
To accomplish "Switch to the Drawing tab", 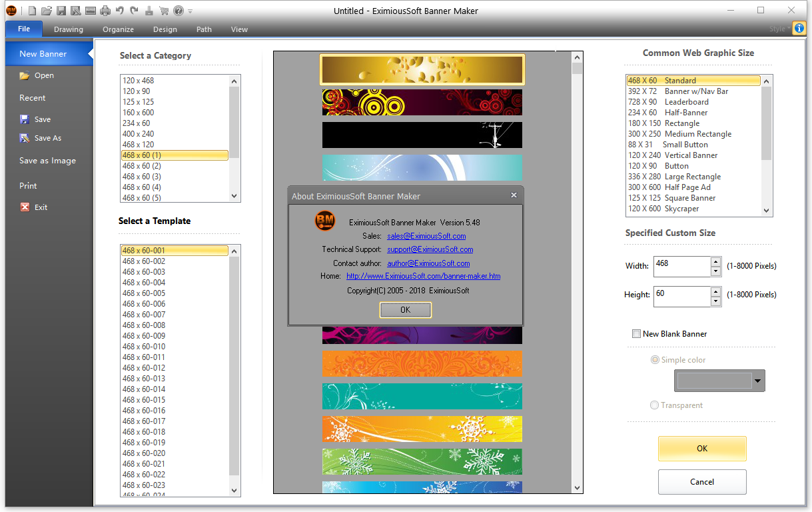I will tap(69, 29).
